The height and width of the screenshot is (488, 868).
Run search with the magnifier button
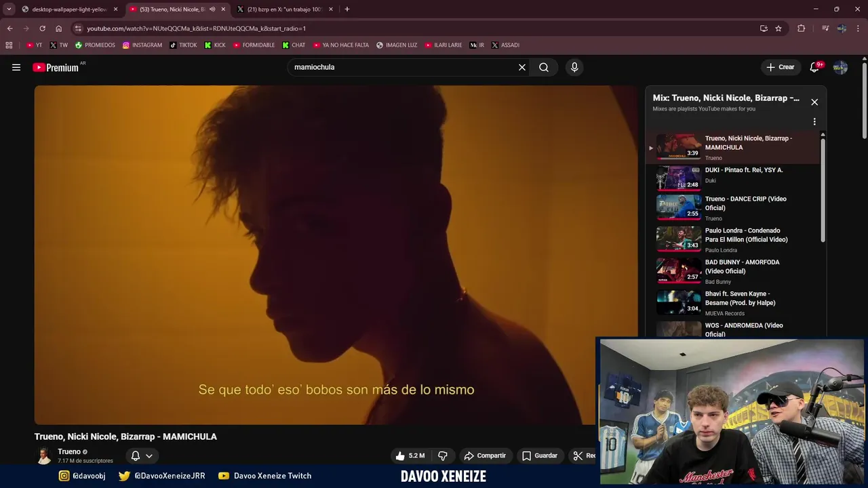544,67
